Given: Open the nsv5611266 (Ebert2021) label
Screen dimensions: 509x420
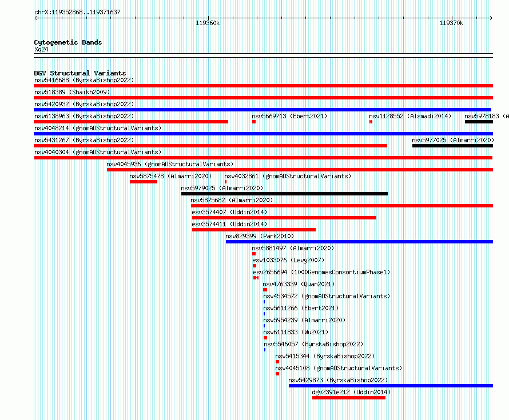Looking at the screenshot, I should [301, 308].
